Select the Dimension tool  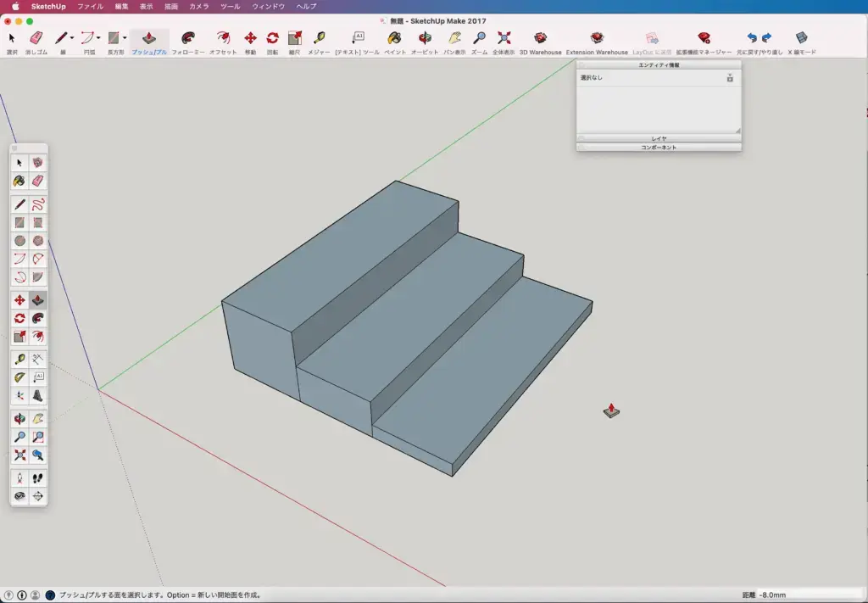coord(37,359)
